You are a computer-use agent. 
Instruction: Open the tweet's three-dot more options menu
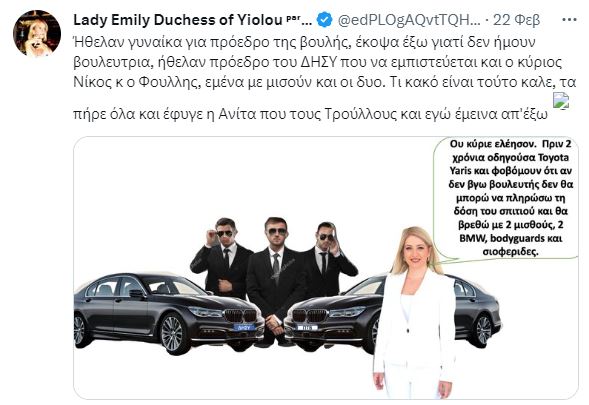pyautogui.click(x=569, y=20)
